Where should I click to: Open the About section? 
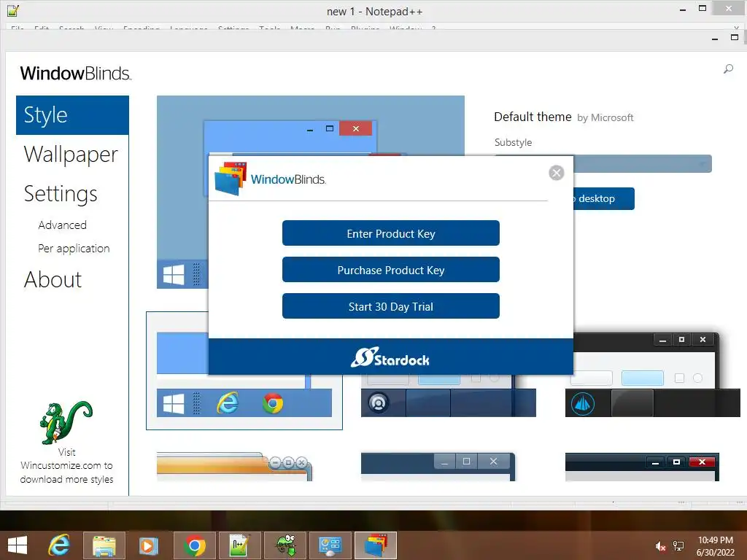click(x=53, y=279)
